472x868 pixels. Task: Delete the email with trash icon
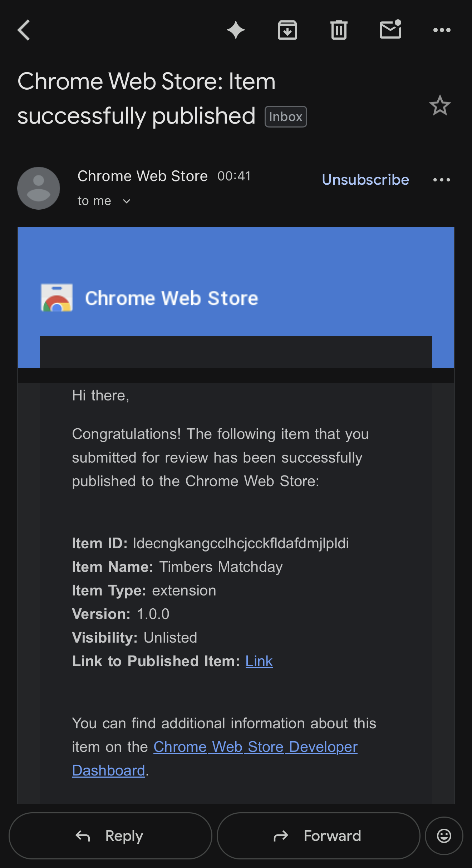click(339, 30)
